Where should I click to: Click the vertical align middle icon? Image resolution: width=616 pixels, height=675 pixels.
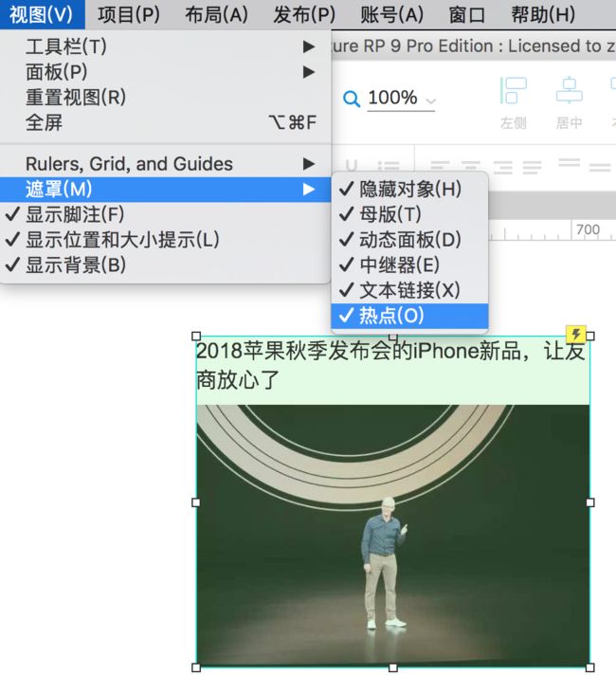pyautogui.click(x=600, y=167)
